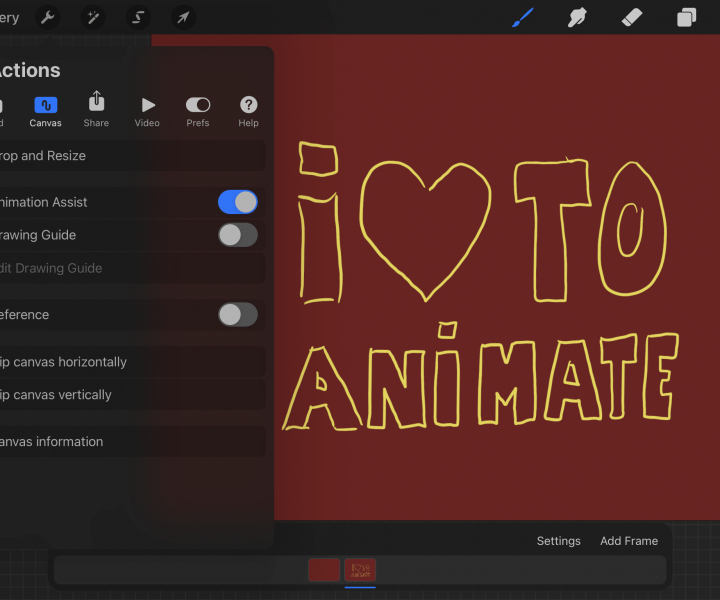Select the Brush tool
Screen dimensions: 720x600
(x=523, y=17)
